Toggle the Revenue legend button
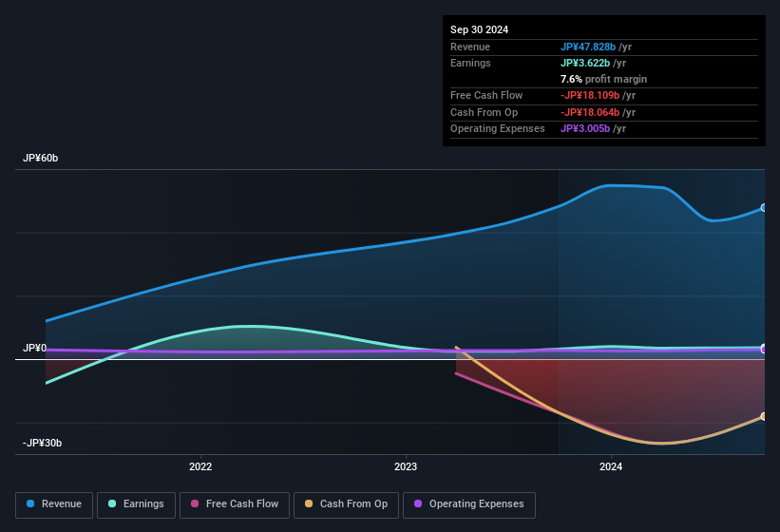Viewport: 780px width, 532px height. [54, 505]
